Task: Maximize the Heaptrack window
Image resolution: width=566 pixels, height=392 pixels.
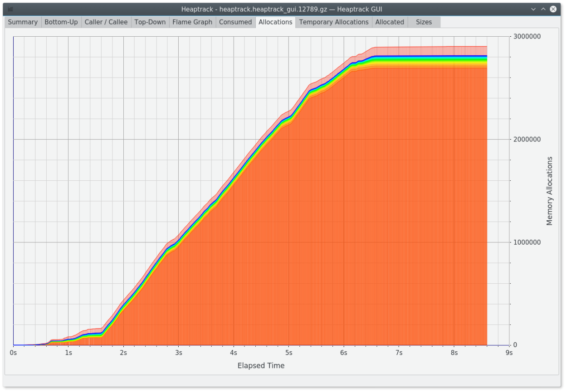Action: 543,9
